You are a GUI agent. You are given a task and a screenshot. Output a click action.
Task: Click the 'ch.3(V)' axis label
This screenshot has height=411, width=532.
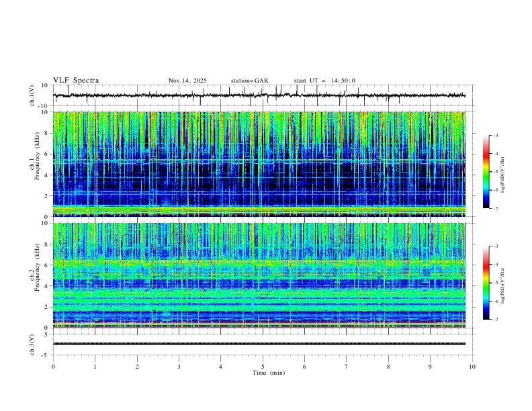32,345
